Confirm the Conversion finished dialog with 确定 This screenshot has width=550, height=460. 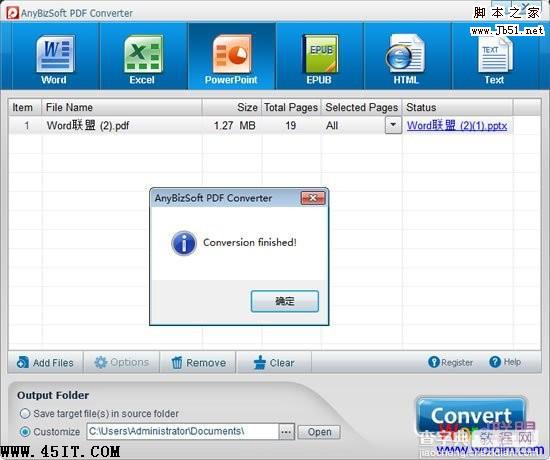coord(285,301)
